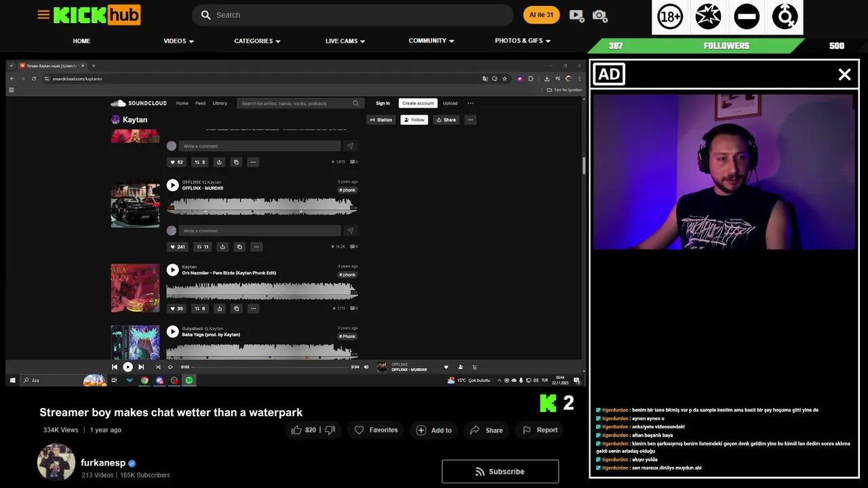Click the KICKhub search input field
868x488 pixels.
[x=352, y=15]
